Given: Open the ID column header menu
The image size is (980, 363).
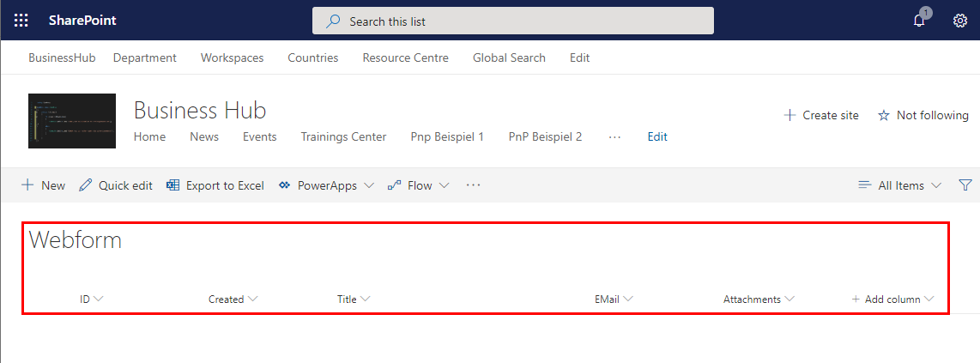Looking at the screenshot, I should coord(91,299).
